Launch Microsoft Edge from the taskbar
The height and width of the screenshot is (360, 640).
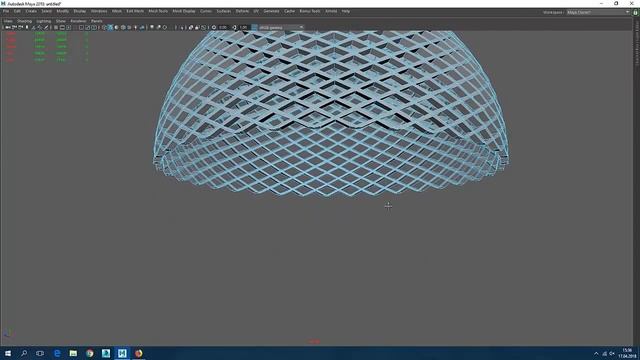[x=57, y=353]
